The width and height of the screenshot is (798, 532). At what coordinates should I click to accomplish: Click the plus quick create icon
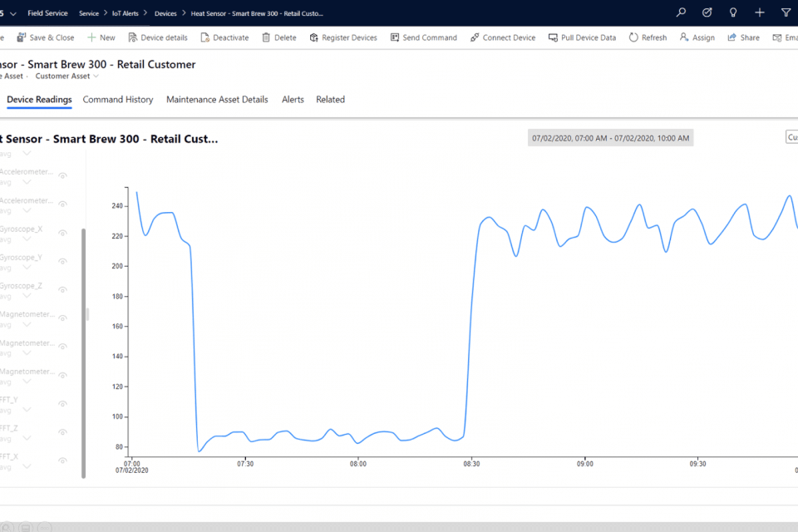click(759, 12)
